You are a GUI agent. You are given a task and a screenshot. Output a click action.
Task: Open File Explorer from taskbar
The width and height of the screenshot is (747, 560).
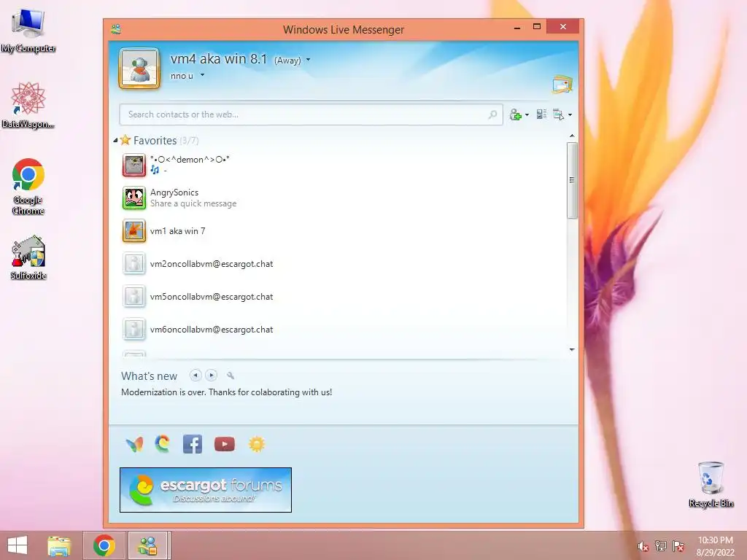coord(59,545)
